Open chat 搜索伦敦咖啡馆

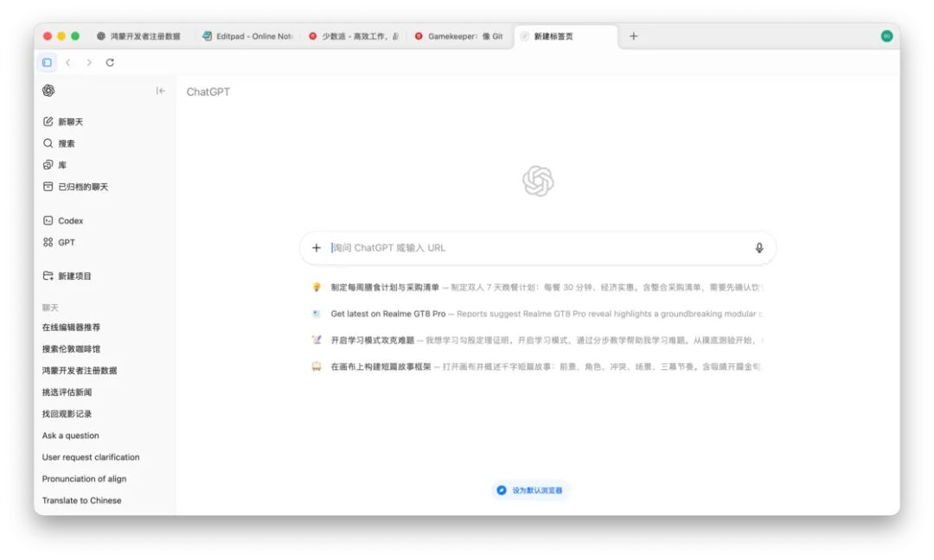pos(71,349)
